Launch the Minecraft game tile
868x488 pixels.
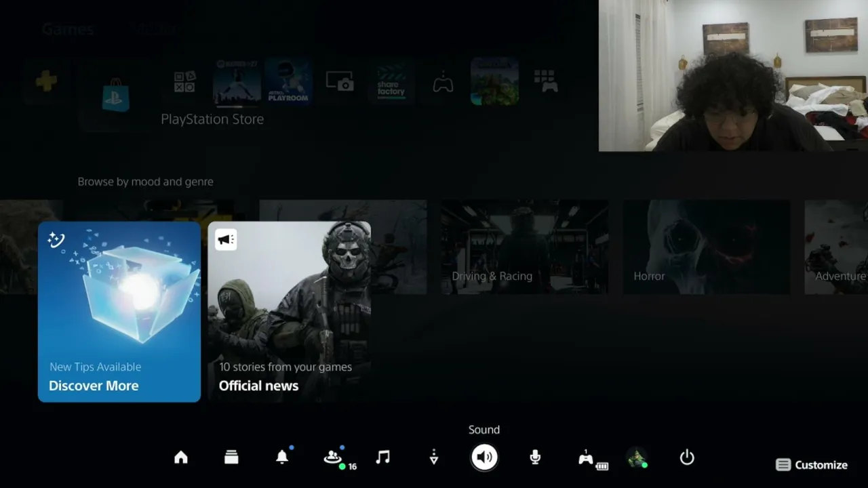click(494, 81)
